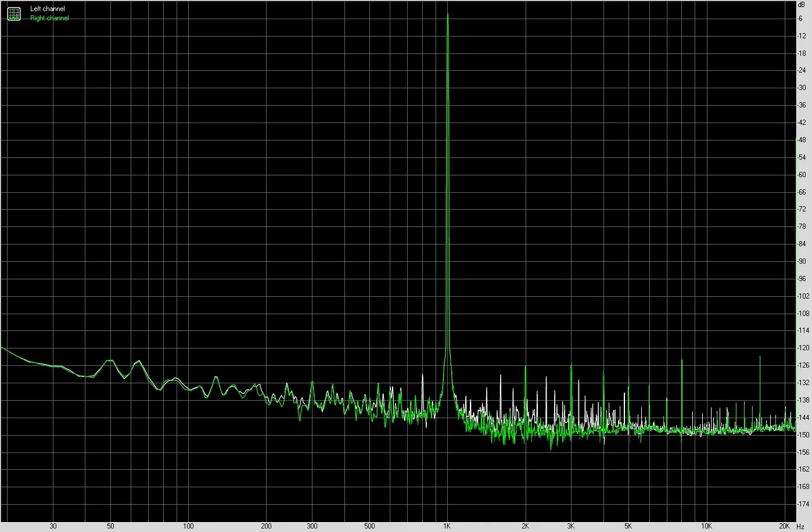Click the 'Hz' axis unit label

pyautogui.click(x=800, y=526)
